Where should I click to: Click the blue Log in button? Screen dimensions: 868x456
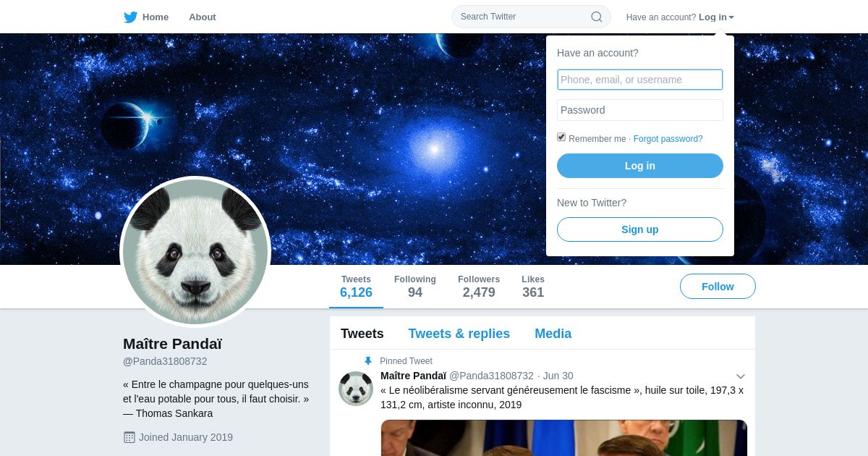640,166
